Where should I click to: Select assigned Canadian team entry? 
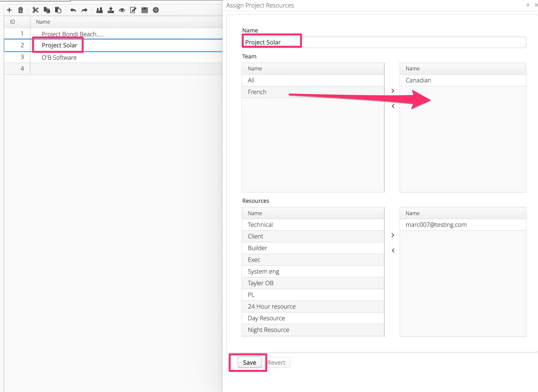pos(463,80)
